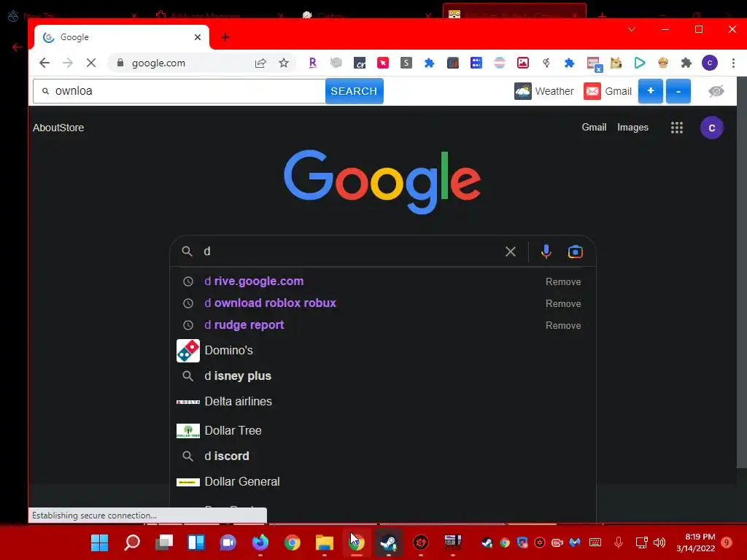This screenshot has height=560, width=747.
Task: Open the Gmail shortcut with envelope icon
Action: (x=608, y=91)
